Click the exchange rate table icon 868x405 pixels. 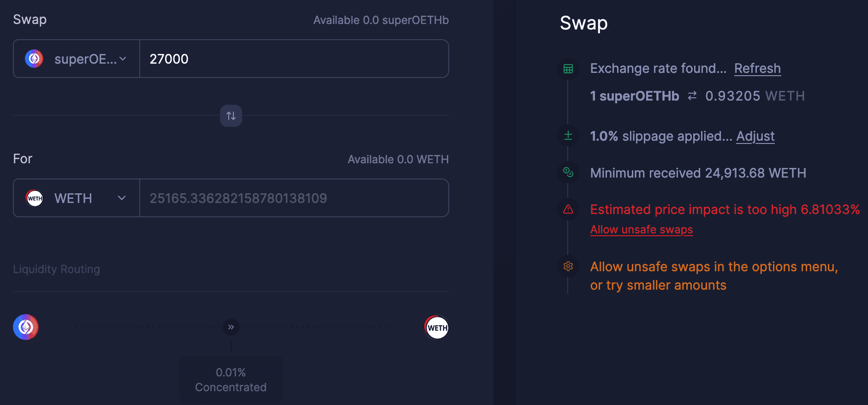pos(568,69)
